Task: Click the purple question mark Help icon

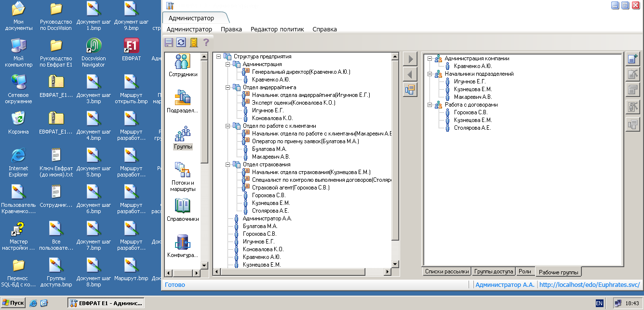Action: click(x=206, y=42)
